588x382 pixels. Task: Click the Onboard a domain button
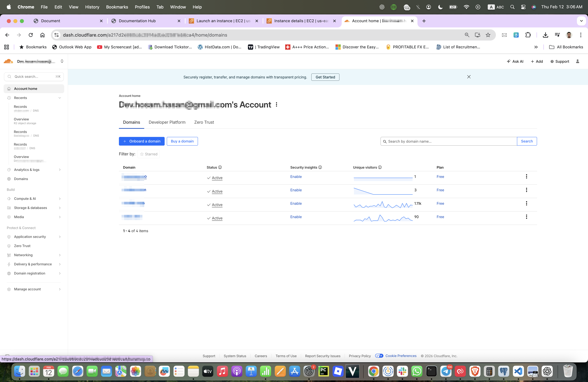tap(142, 141)
